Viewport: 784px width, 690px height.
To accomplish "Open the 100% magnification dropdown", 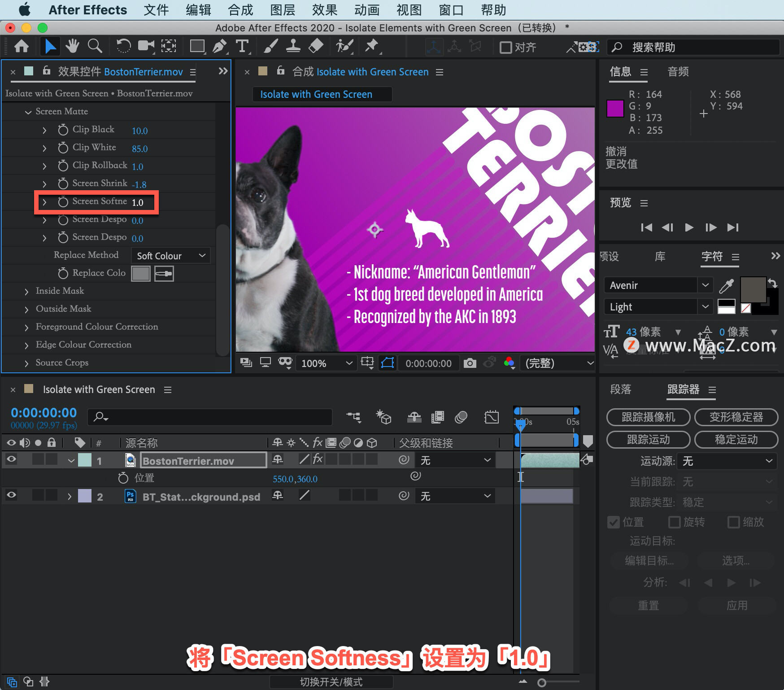I will pyautogui.click(x=327, y=363).
